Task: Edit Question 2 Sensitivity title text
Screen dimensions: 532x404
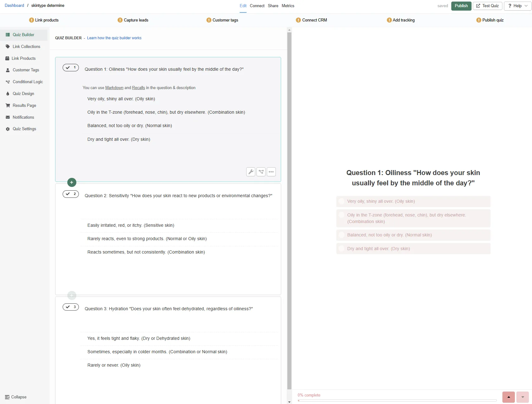Action: [x=178, y=196]
